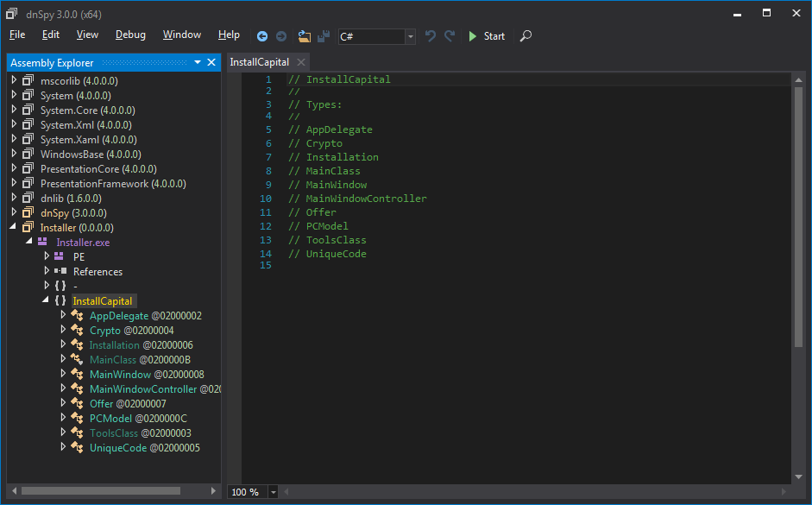This screenshot has height=505, width=812.
Task: Open the Debug menu
Action: click(x=130, y=35)
